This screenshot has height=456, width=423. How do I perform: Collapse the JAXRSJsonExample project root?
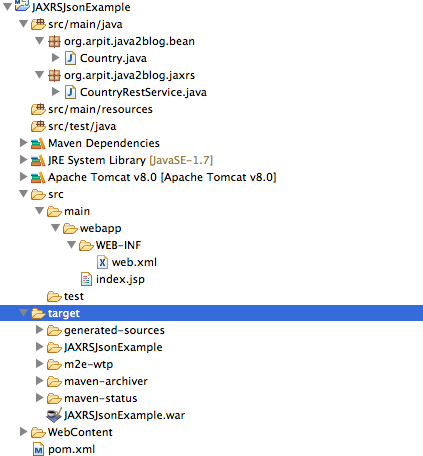pyautogui.click(x=7, y=7)
